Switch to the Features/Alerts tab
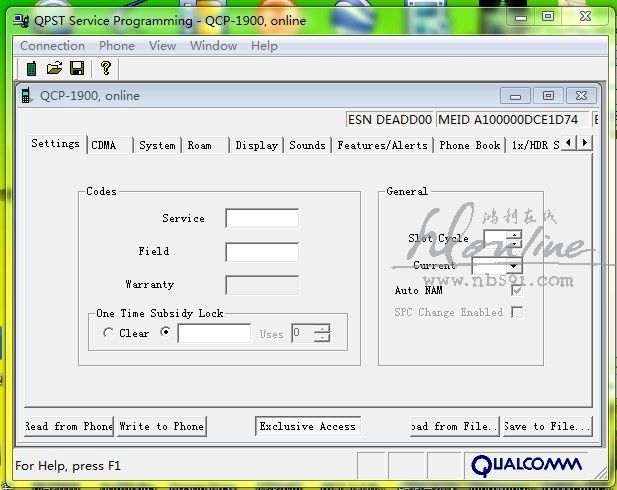Screen dimensions: 617x490 [x=382, y=145]
